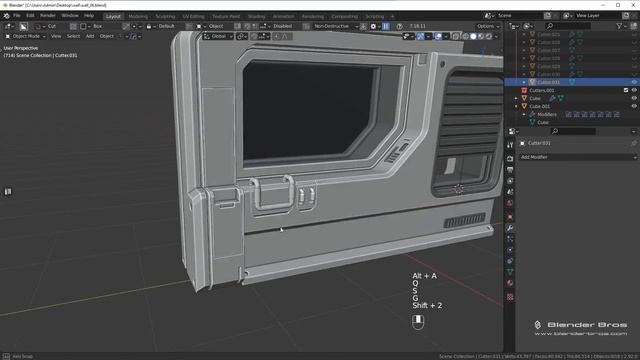
Task: Toggle visibility eye for Cube.001
Action: (x=634, y=106)
